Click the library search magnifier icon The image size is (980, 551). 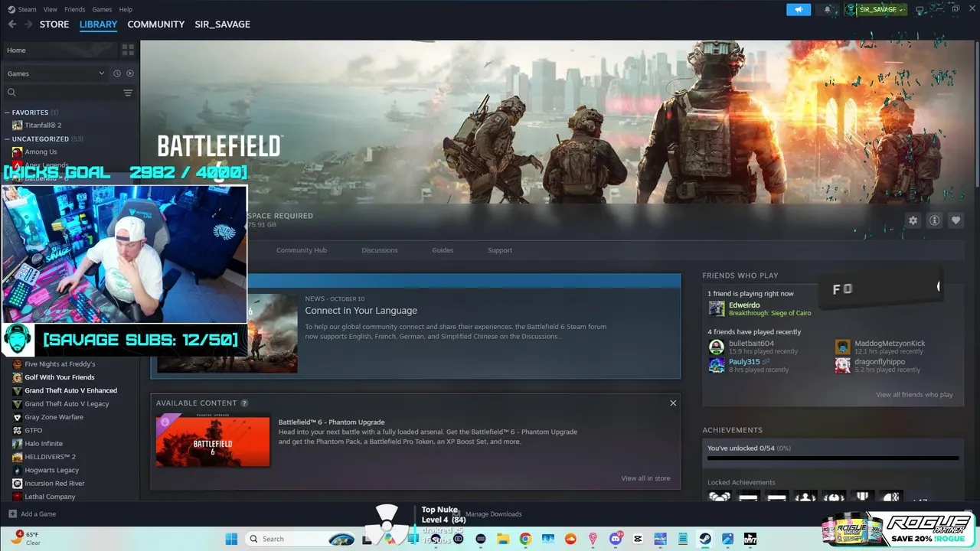pyautogui.click(x=11, y=93)
